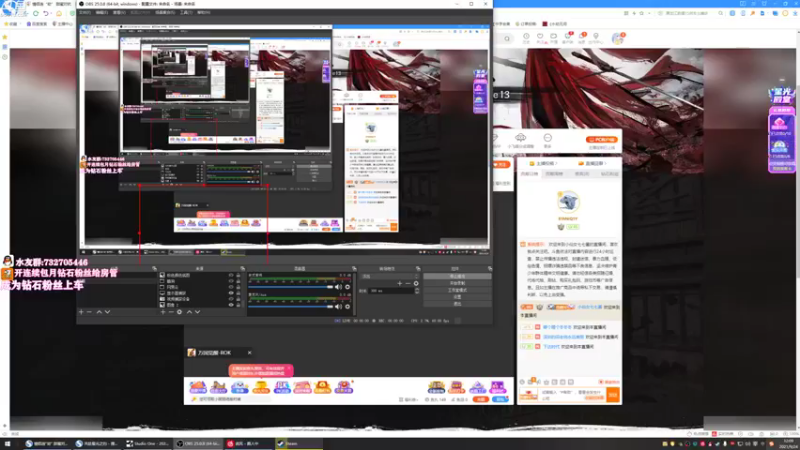Step the transition duration spinner
The height and width of the screenshot is (450, 800).
point(417,290)
